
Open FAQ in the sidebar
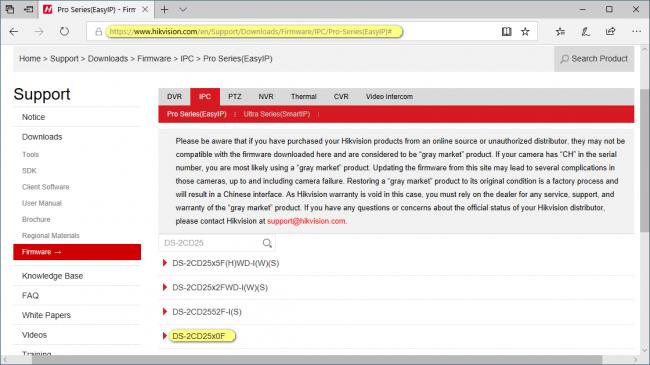pyautogui.click(x=30, y=295)
